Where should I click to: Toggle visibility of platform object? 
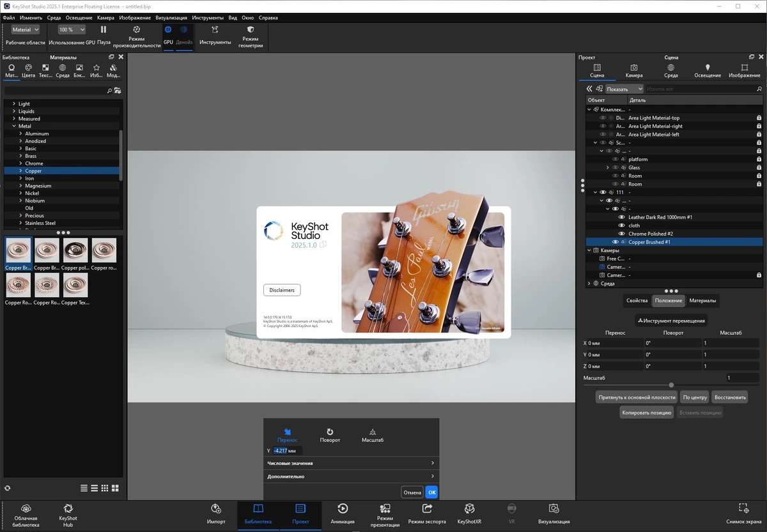pyautogui.click(x=616, y=159)
